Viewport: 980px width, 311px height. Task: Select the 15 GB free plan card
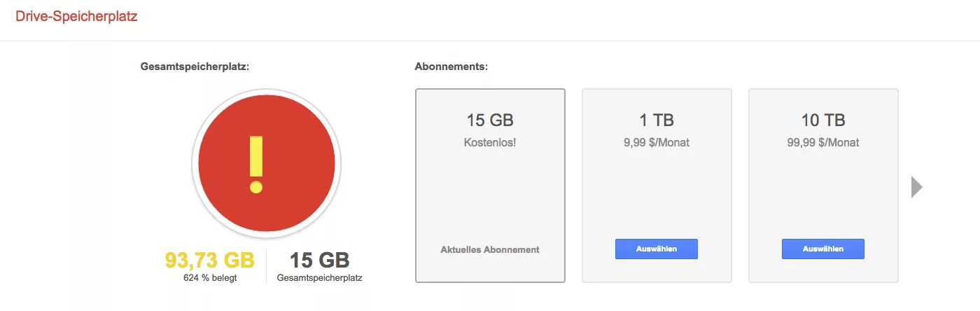(x=490, y=186)
